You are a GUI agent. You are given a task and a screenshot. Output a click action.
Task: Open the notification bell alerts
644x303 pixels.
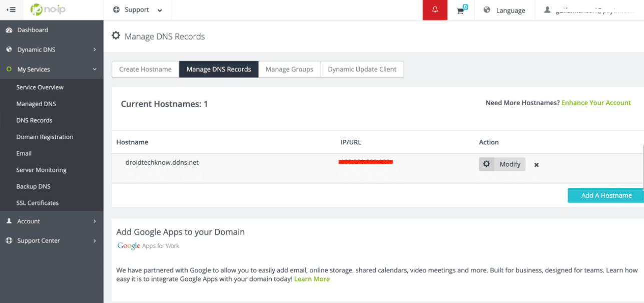pyautogui.click(x=434, y=10)
